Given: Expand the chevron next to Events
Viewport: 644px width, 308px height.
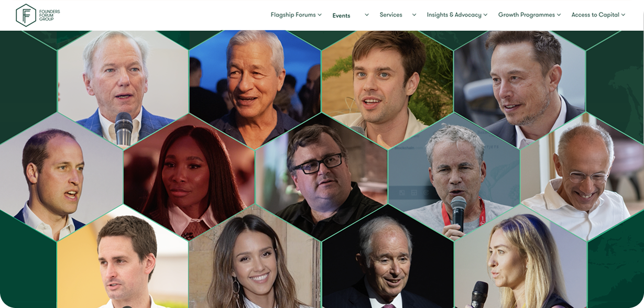Looking at the screenshot, I should [x=367, y=15].
